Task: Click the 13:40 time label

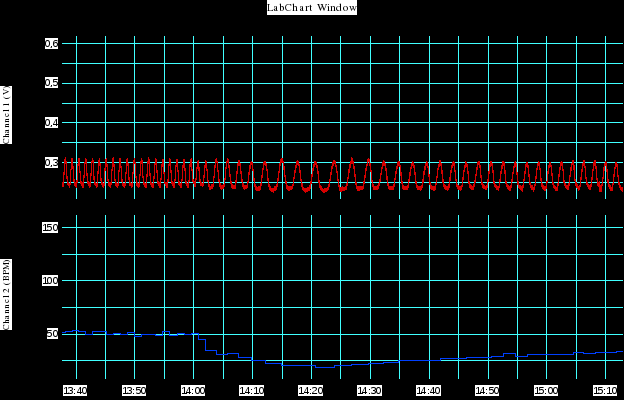Action: point(75,390)
